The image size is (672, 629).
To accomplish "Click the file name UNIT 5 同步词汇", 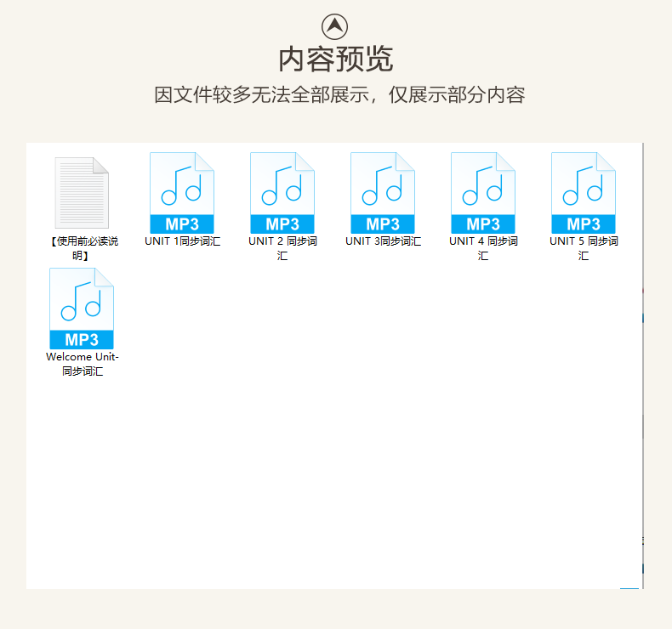I will [584, 248].
